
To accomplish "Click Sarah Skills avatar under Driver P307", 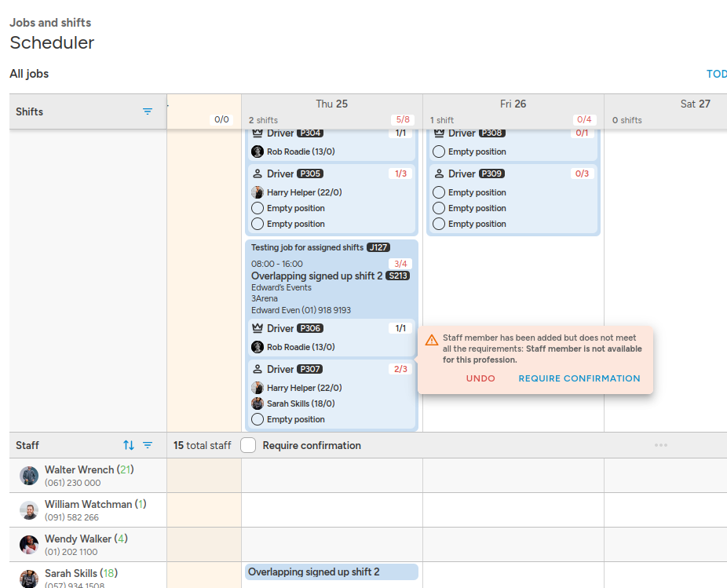I will click(x=258, y=404).
